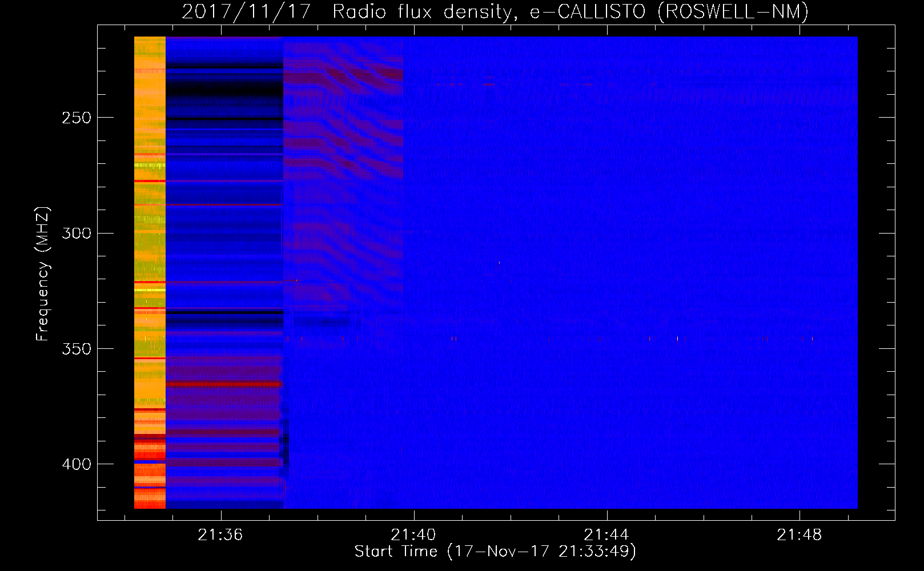This screenshot has width=924, height=571.
Task: Click the 400 frequency tick label
Action: pyautogui.click(x=77, y=464)
